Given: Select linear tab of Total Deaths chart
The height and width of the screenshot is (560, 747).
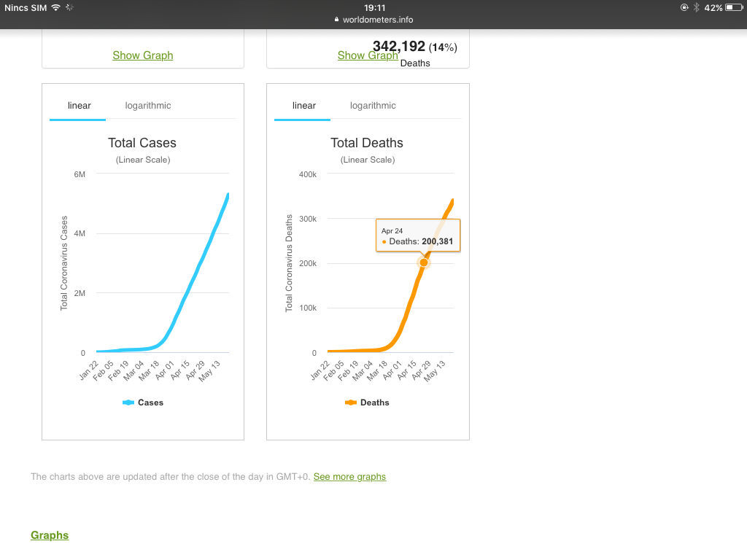Looking at the screenshot, I should pos(304,106).
